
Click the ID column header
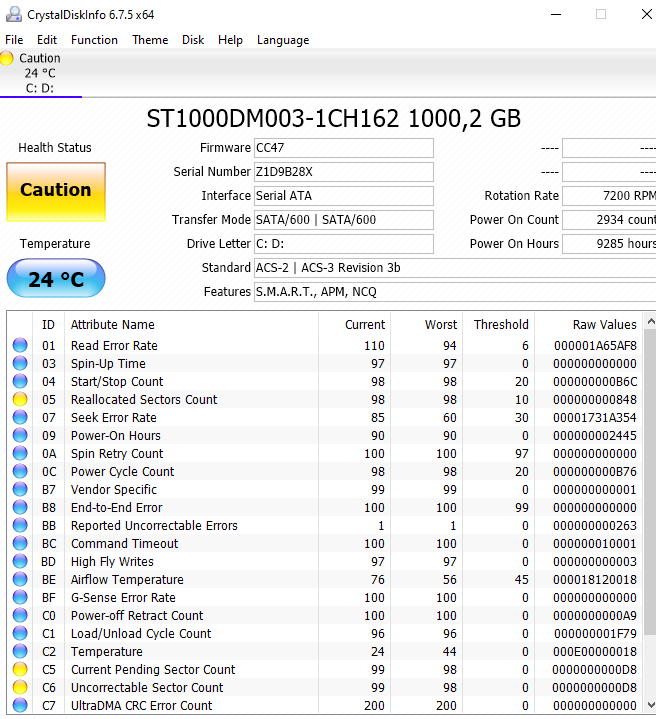tap(49, 325)
